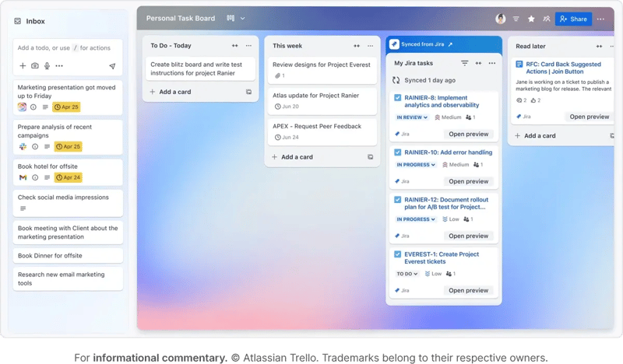Click the Inbox icon in panel header
Image resolution: width=623 pixels, height=364 pixels.
(x=17, y=21)
